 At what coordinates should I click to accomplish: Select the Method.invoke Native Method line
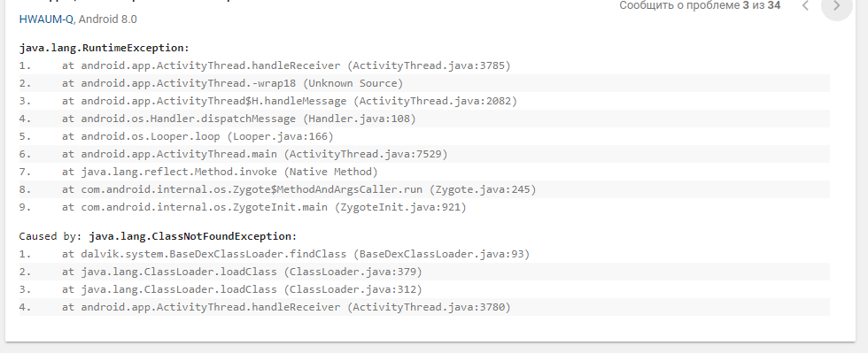coord(424,172)
